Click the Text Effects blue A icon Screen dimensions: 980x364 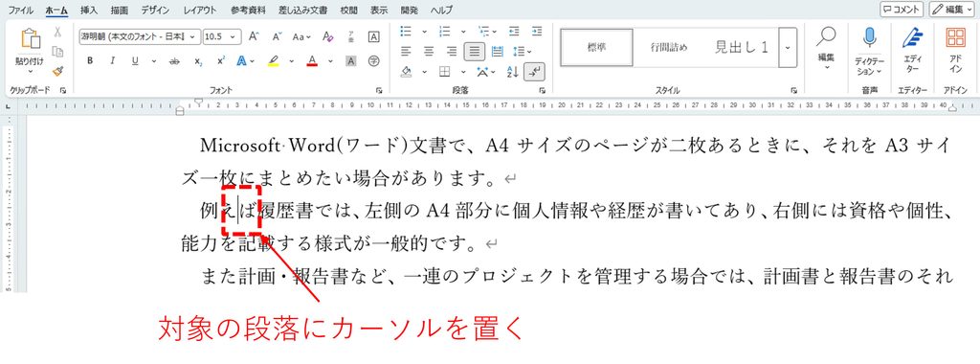click(x=242, y=60)
